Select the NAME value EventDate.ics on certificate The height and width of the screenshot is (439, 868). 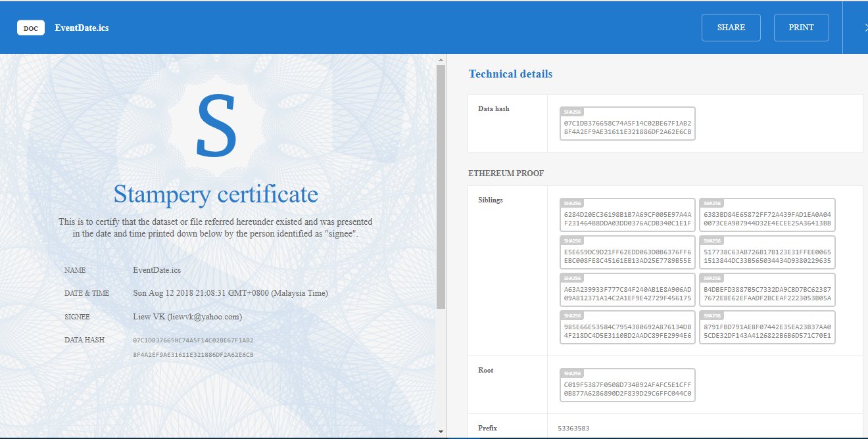(x=157, y=270)
